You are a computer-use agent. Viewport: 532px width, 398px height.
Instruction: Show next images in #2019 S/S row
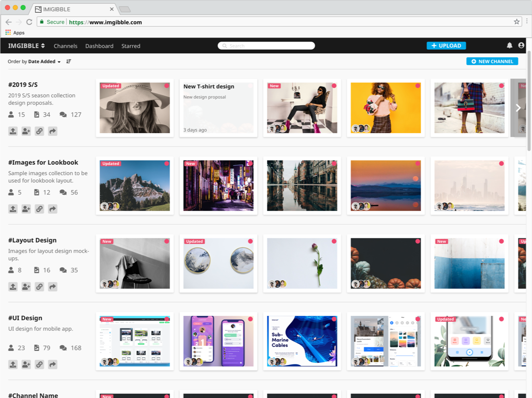tap(518, 108)
